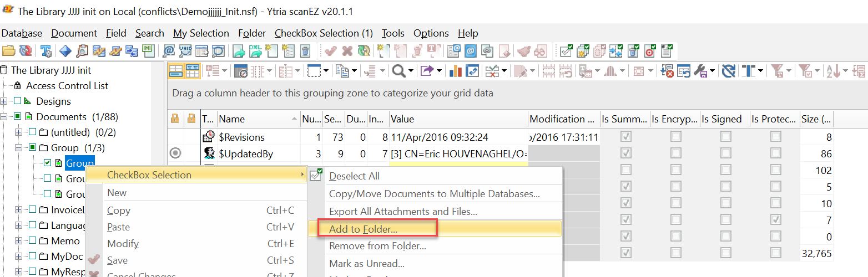Click the delete trash can toolbar icon
The width and height of the screenshot is (868, 277).
(305, 52)
